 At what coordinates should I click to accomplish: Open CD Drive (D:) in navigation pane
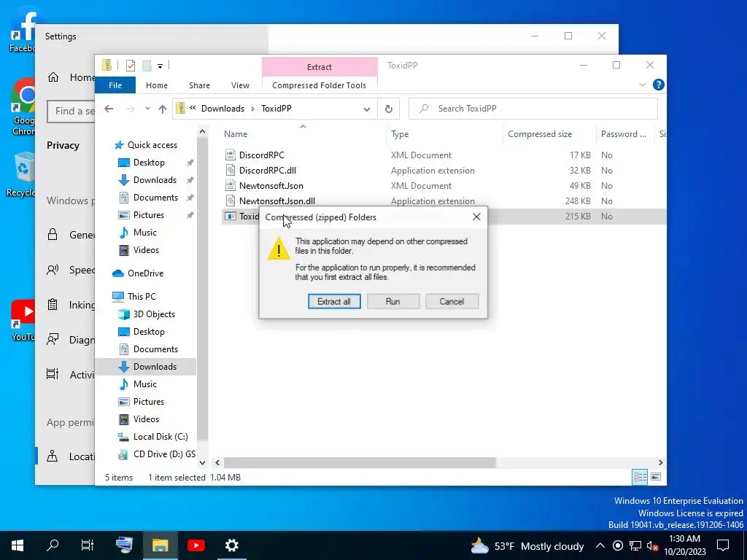164,454
